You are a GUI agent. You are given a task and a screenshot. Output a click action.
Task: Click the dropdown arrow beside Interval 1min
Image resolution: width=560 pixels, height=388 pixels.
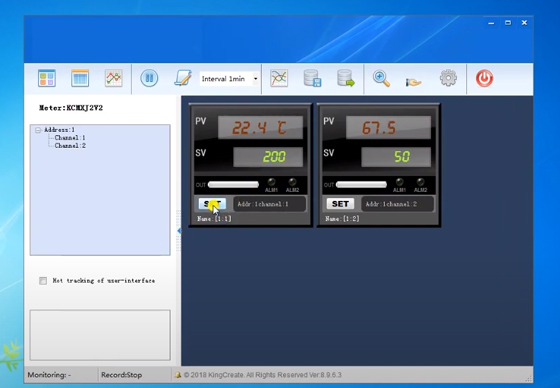point(256,79)
